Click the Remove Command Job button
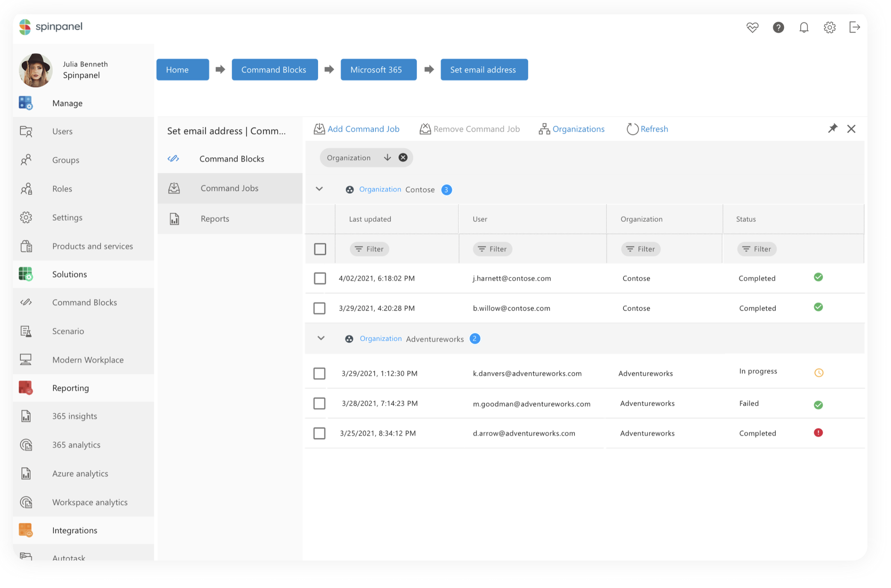The image size is (891, 588). (x=469, y=129)
